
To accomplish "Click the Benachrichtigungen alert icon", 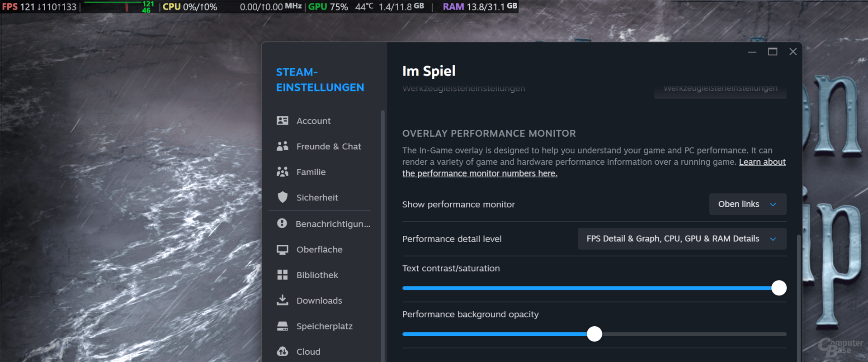I will (x=282, y=224).
